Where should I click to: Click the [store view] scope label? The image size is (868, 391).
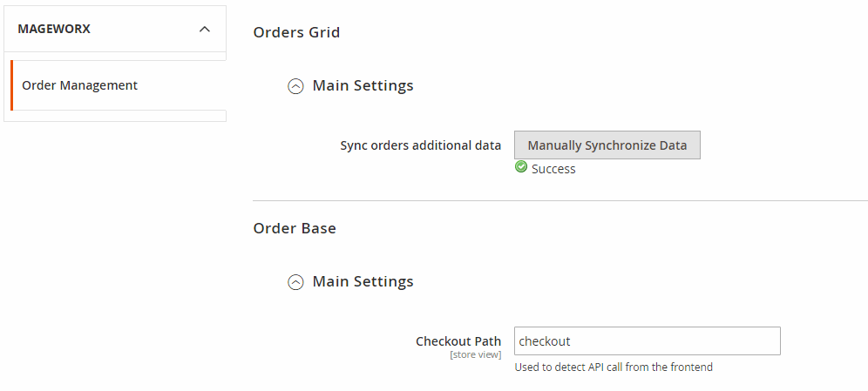[x=475, y=354]
